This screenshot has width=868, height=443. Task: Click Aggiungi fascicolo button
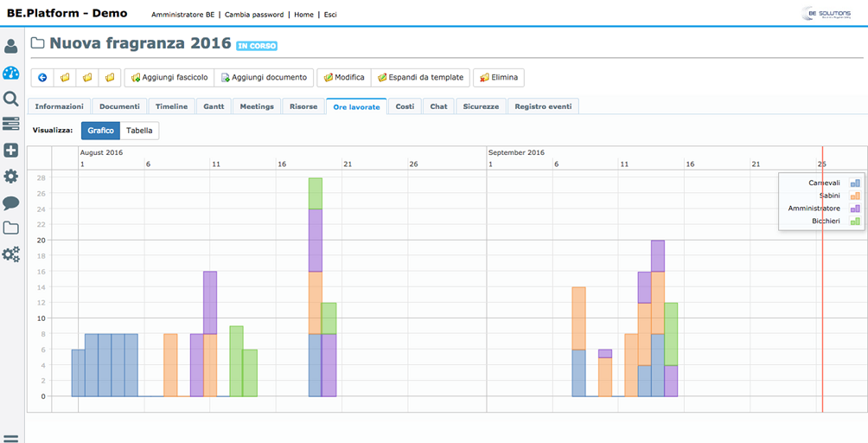click(169, 78)
